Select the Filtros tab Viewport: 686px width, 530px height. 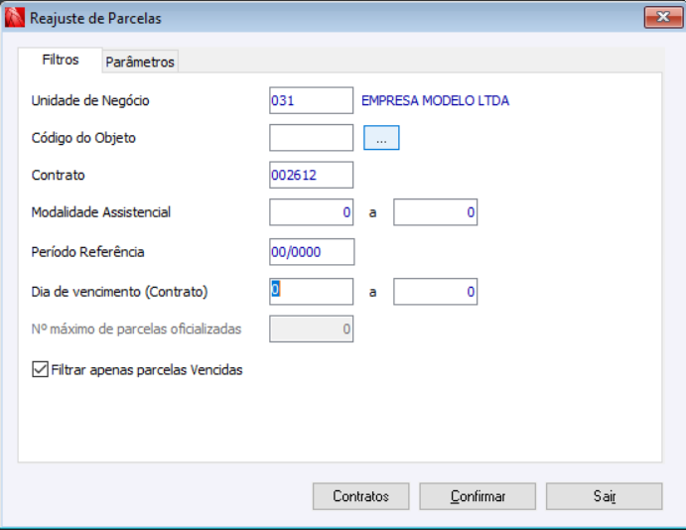(x=60, y=60)
